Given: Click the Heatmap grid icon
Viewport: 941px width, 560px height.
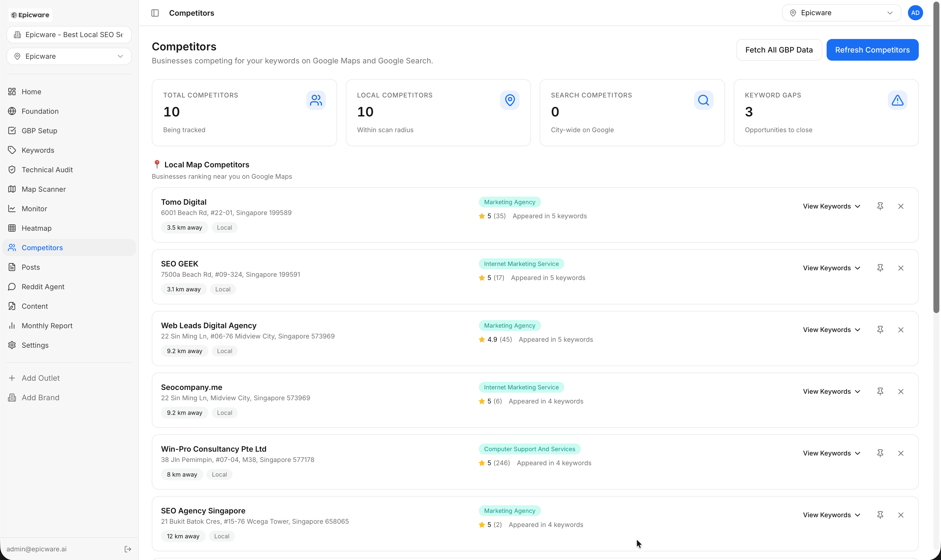Looking at the screenshot, I should pyautogui.click(x=12, y=228).
